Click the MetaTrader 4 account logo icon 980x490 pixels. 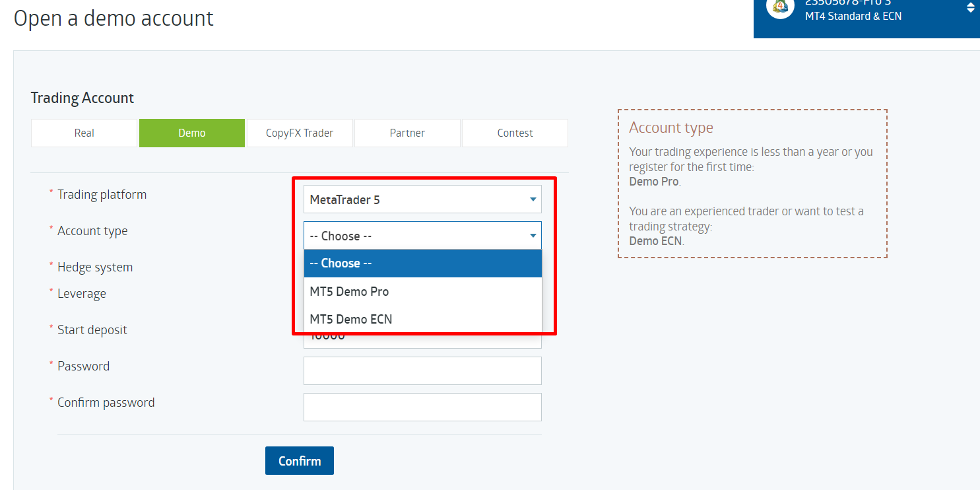(x=781, y=7)
